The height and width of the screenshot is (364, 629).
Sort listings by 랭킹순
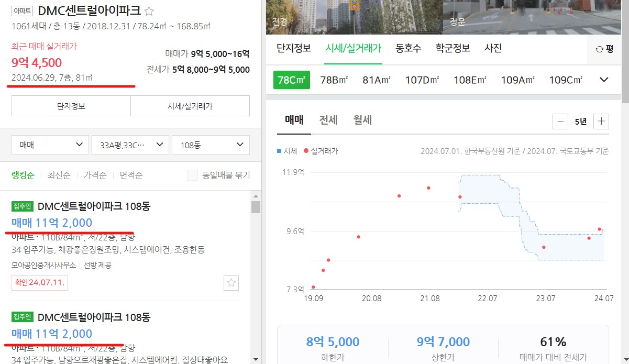coord(23,175)
